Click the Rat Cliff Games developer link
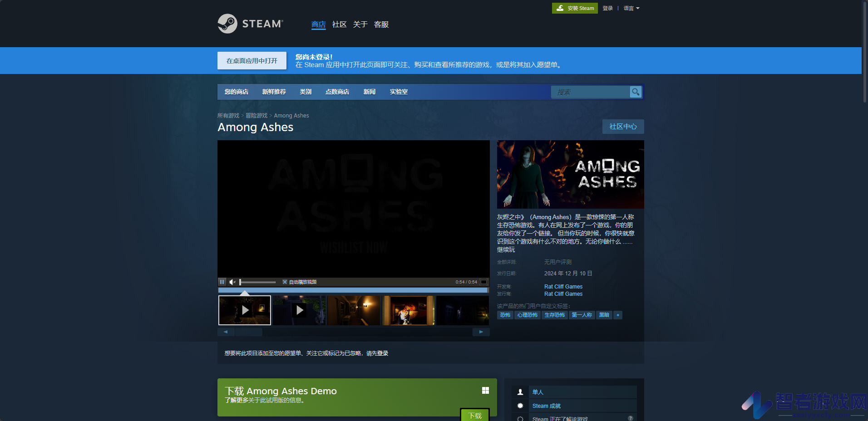This screenshot has height=421, width=868. pyautogui.click(x=563, y=287)
